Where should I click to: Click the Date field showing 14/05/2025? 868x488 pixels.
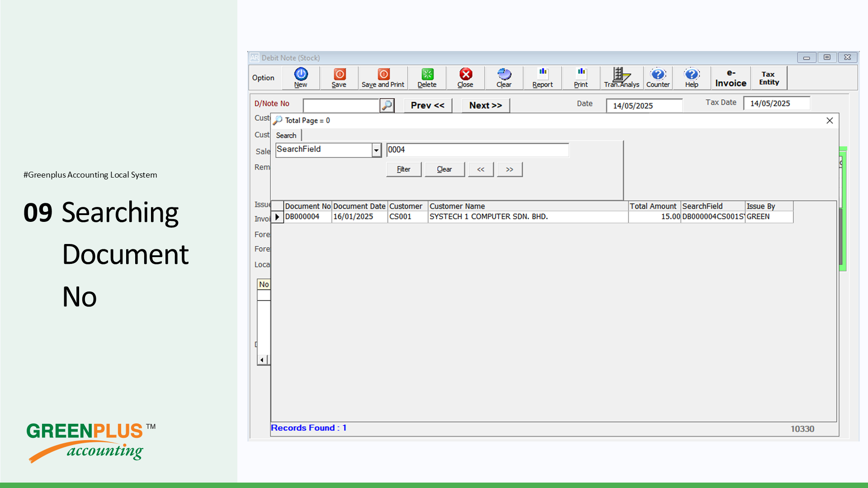644,105
